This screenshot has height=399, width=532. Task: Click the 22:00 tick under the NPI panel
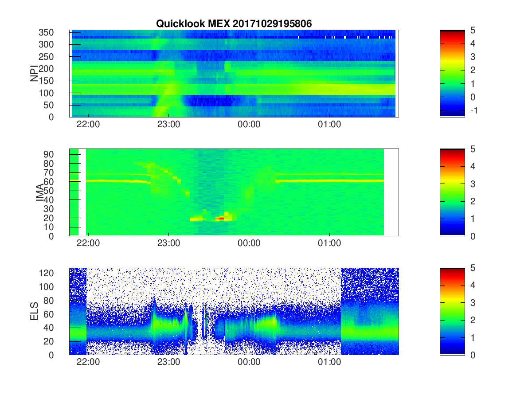pyautogui.click(x=88, y=124)
